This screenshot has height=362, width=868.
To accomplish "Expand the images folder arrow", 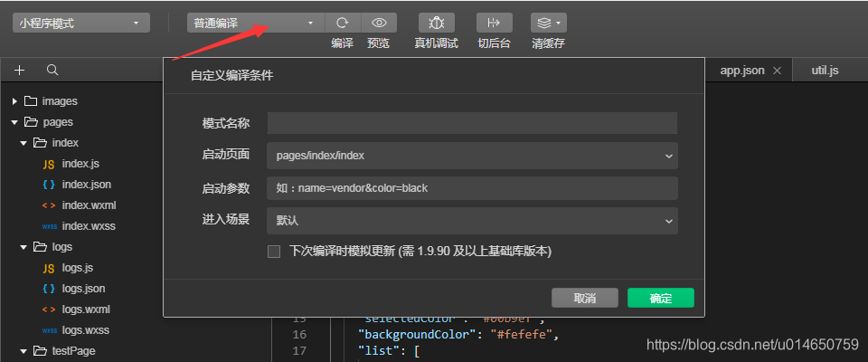I will pyautogui.click(x=14, y=101).
